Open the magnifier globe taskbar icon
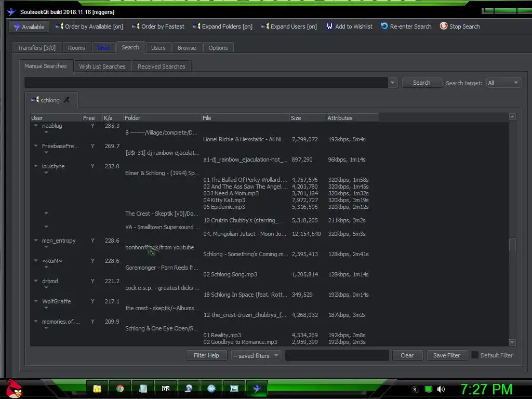 tap(188, 389)
